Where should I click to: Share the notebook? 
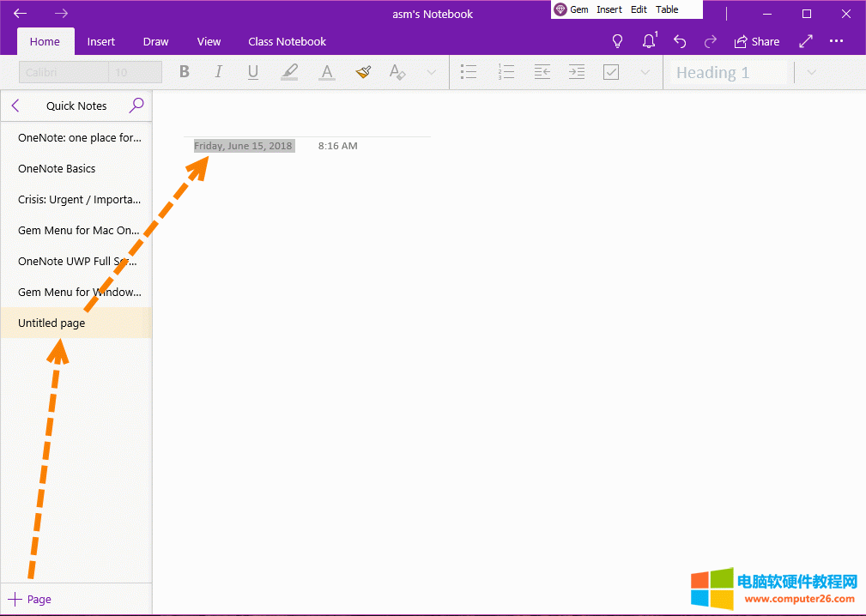(756, 40)
